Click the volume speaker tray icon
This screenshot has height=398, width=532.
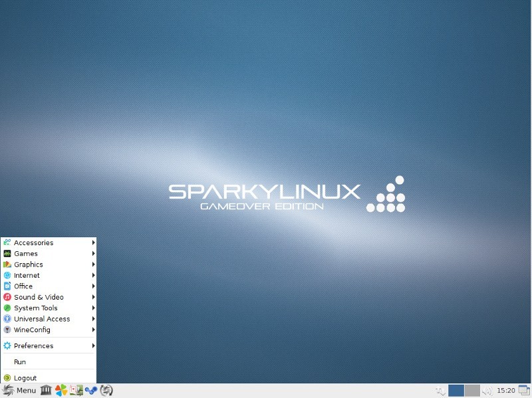[x=487, y=391]
